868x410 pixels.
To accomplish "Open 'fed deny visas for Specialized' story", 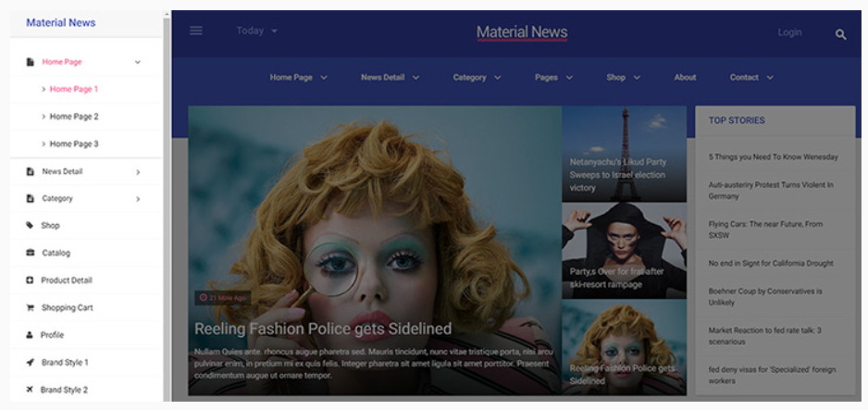I will pos(772,375).
